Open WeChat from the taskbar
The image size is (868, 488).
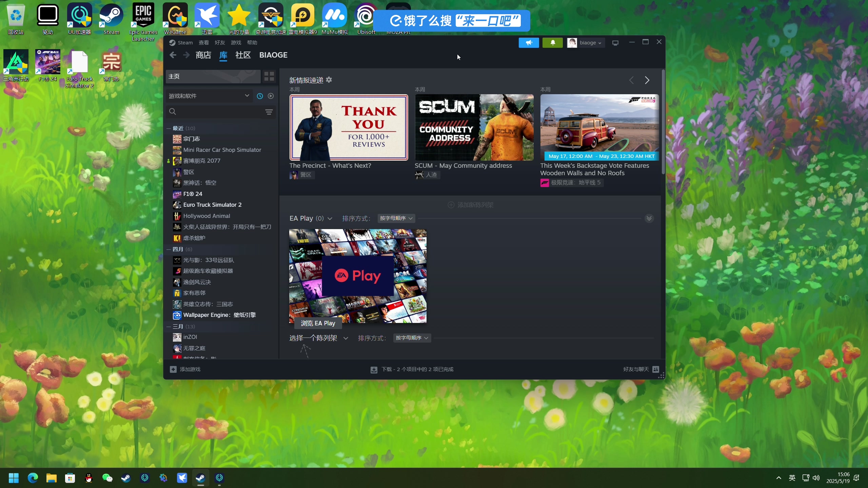[x=107, y=478]
